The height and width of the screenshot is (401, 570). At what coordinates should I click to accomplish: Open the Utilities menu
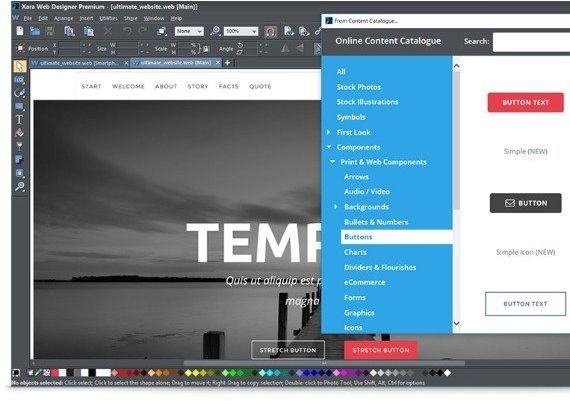pyautogui.click(x=108, y=18)
